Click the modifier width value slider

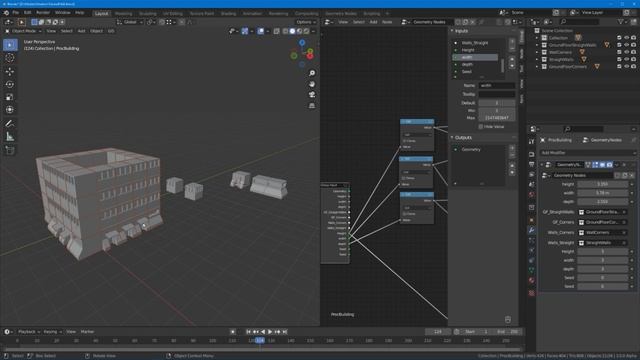603,193
